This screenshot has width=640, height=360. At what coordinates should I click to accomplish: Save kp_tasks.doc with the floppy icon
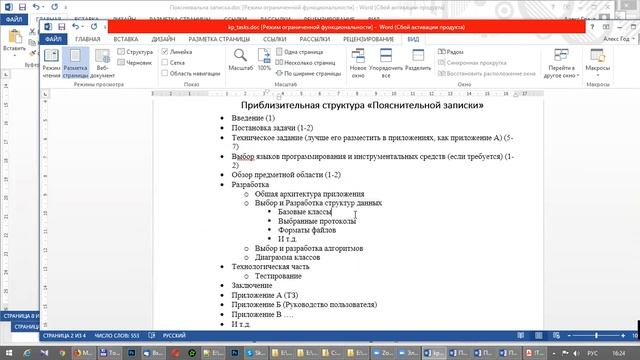pyautogui.click(x=62, y=27)
